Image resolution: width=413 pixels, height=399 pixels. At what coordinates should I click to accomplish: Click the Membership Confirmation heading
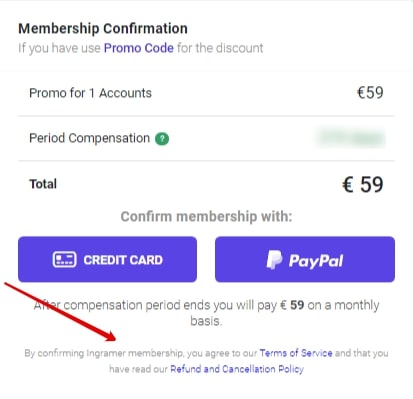pos(103,28)
